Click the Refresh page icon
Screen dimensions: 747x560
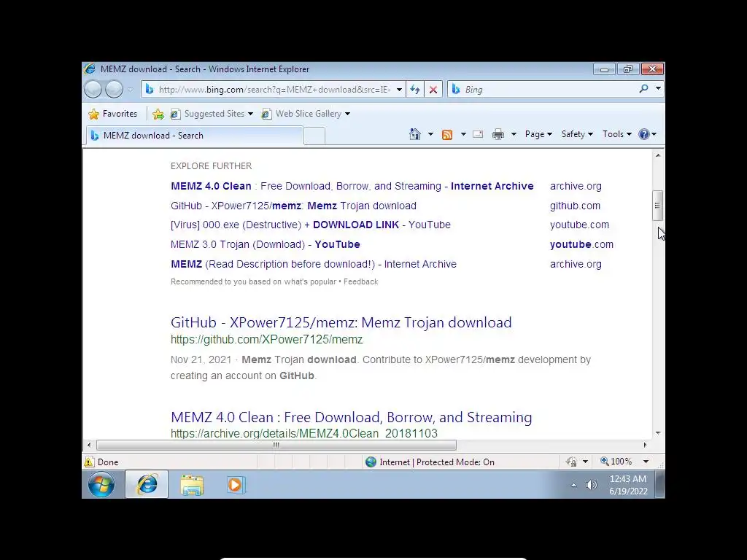click(415, 90)
